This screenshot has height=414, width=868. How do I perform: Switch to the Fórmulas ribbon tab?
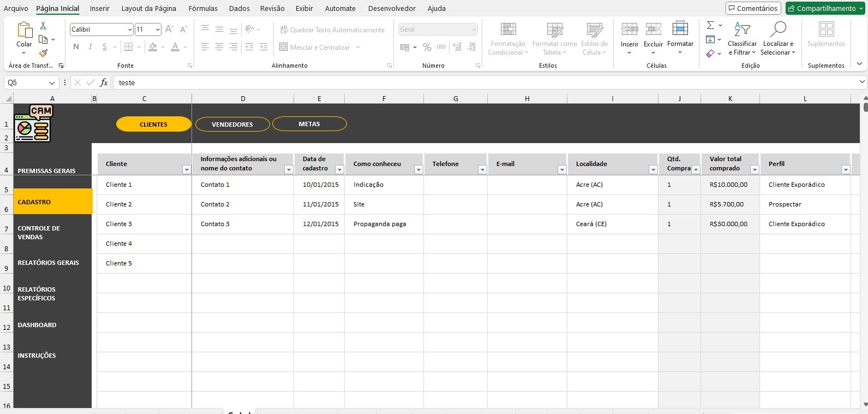click(203, 8)
